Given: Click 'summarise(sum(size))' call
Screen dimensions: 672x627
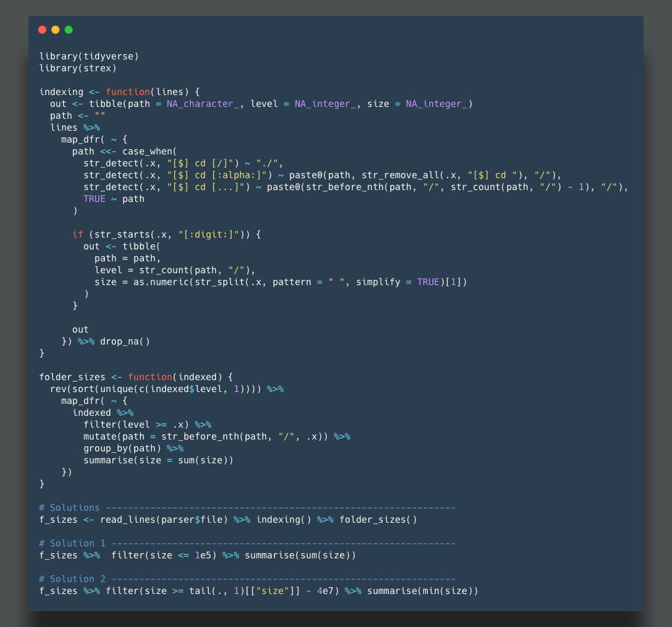Looking at the screenshot, I should tap(300, 556).
